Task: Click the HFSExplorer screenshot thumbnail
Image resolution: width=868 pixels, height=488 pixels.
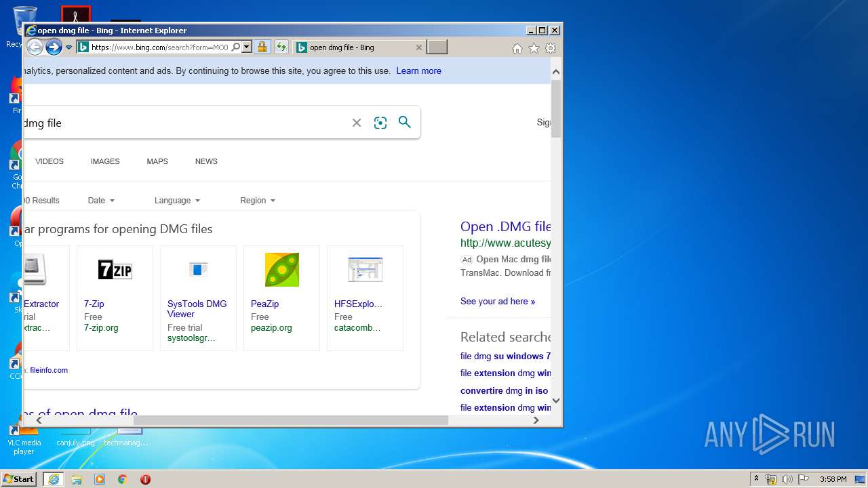Action: point(365,270)
